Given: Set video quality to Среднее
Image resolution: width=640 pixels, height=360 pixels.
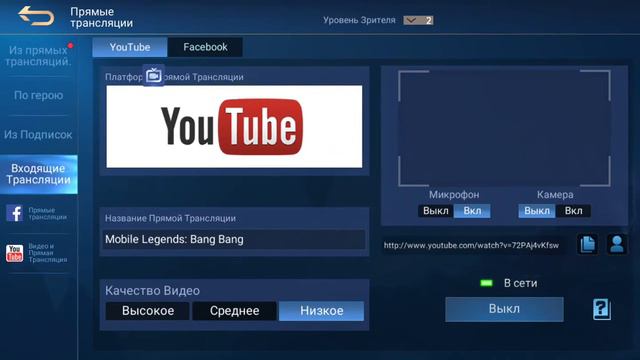Looking at the screenshot, I should point(234,311).
